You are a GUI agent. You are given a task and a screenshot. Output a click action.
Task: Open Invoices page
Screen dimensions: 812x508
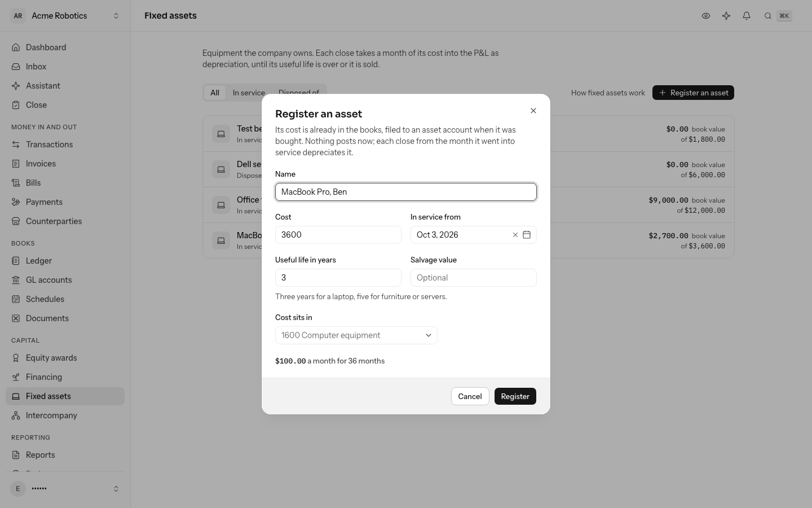65,164
